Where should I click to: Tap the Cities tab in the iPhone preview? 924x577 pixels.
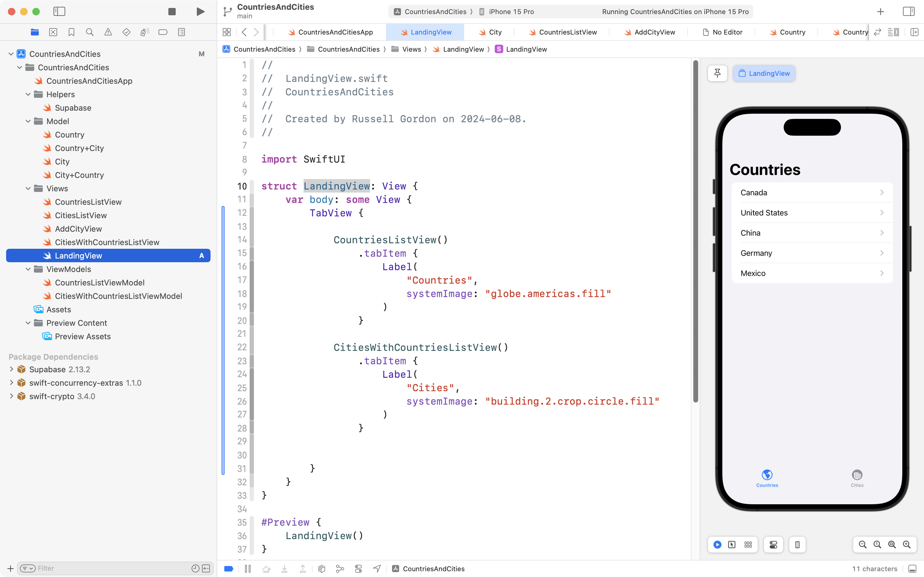click(x=857, y=478)
